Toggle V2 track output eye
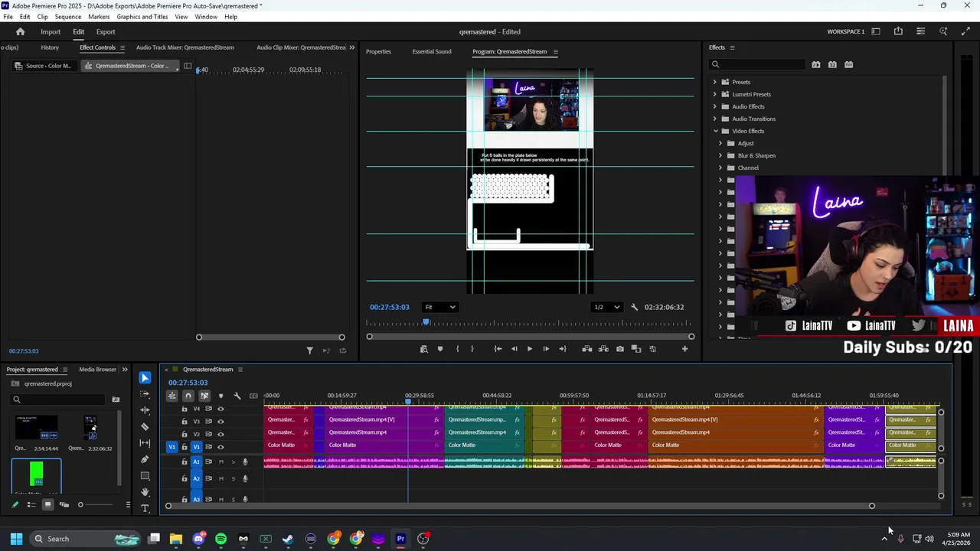The width and height of the screenshot is (980, 551). pos(220,434)
